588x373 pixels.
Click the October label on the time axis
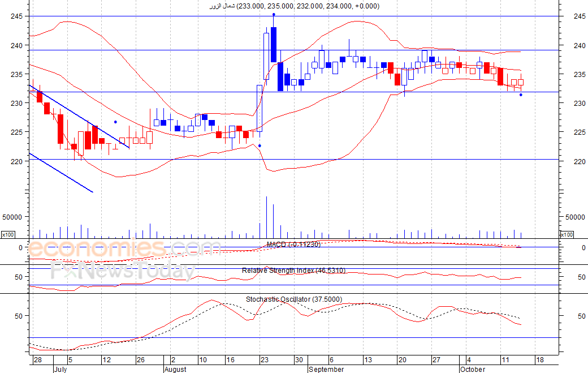click(x=473, y=369)
